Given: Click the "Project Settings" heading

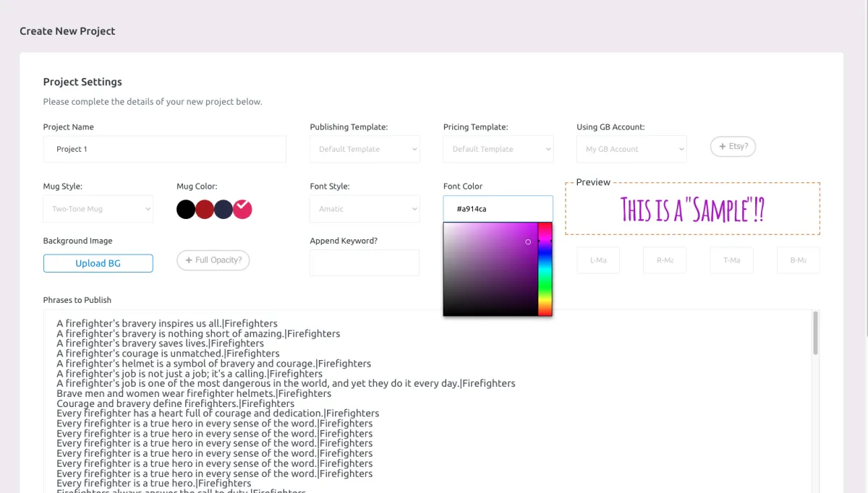Looking at the screenshot, I should click(82, 82).
